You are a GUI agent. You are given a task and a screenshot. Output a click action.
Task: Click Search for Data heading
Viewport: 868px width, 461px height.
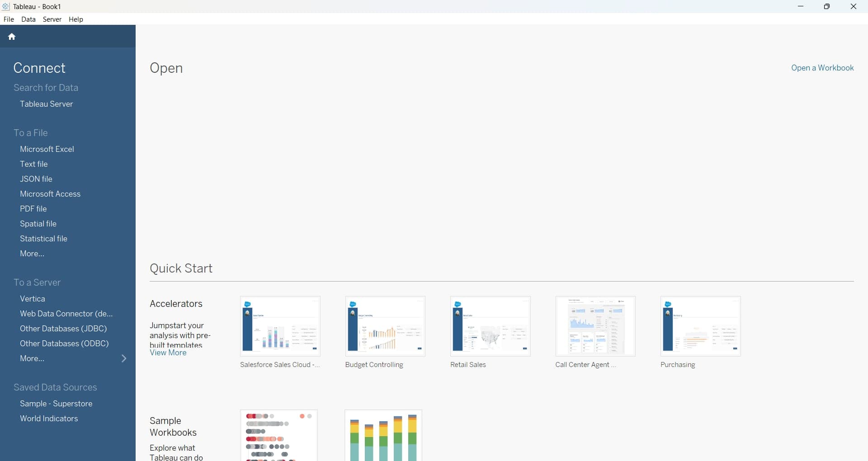(46, 88)
